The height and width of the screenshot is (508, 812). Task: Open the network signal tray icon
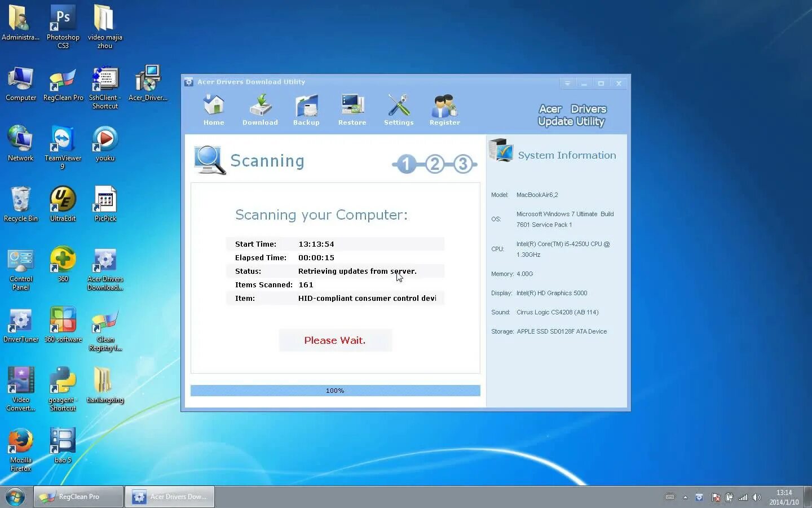point(743,497)
